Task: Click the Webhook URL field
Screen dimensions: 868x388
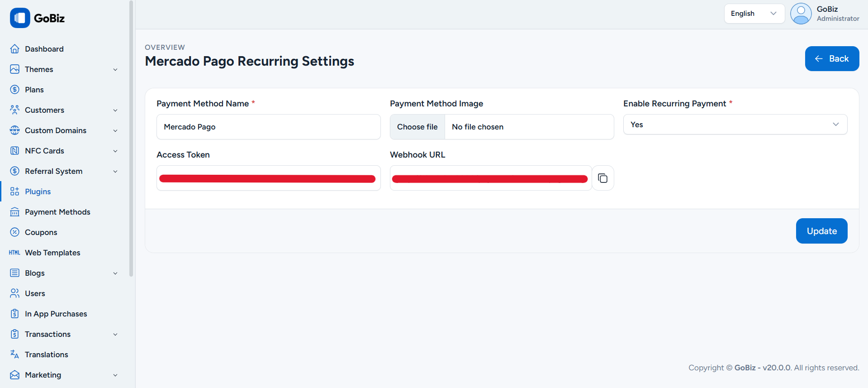Action: click(491, 178)
